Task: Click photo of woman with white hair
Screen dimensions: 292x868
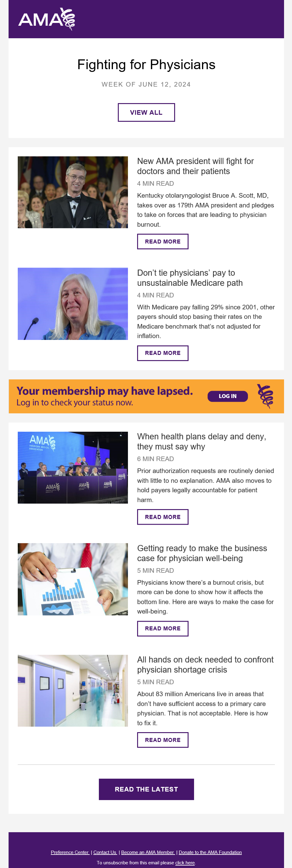Action: [73, 304]
